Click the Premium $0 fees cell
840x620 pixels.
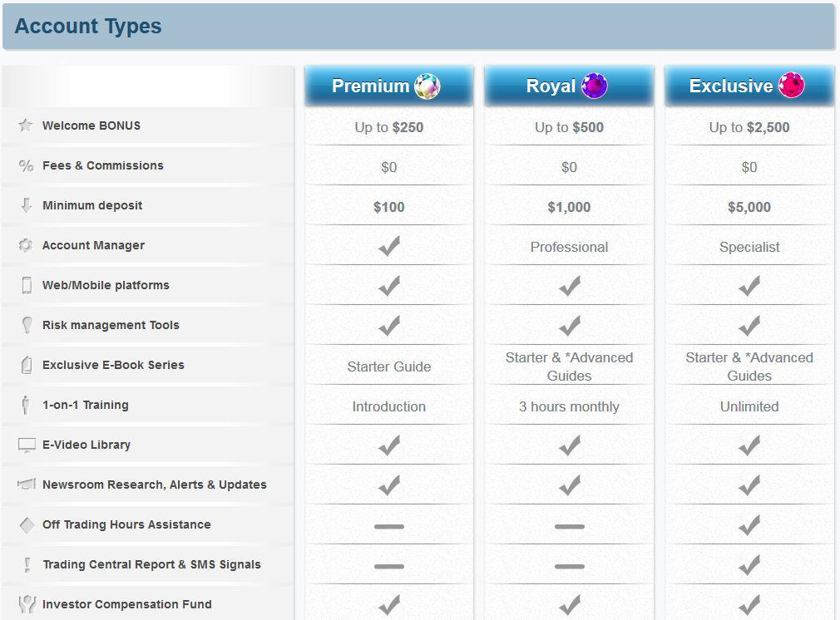pyautogui.click(x=389, y=167)
